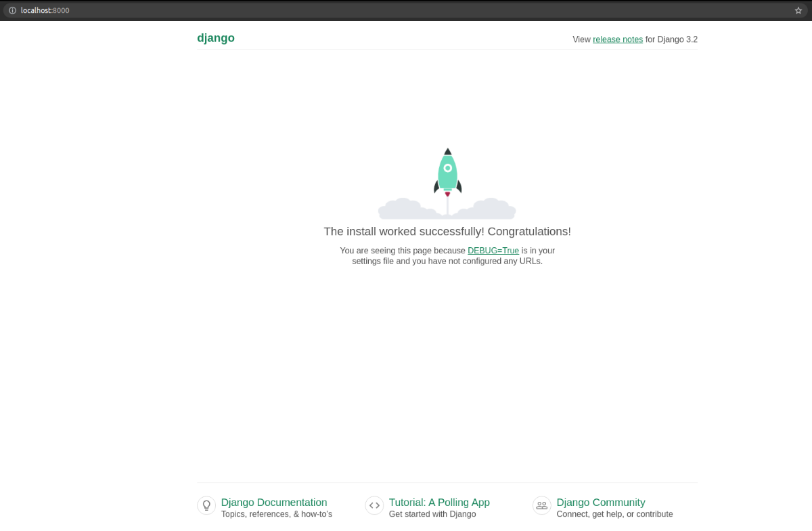Click the site info icon in address bar
812x531 pixels.
click(12, 10)
